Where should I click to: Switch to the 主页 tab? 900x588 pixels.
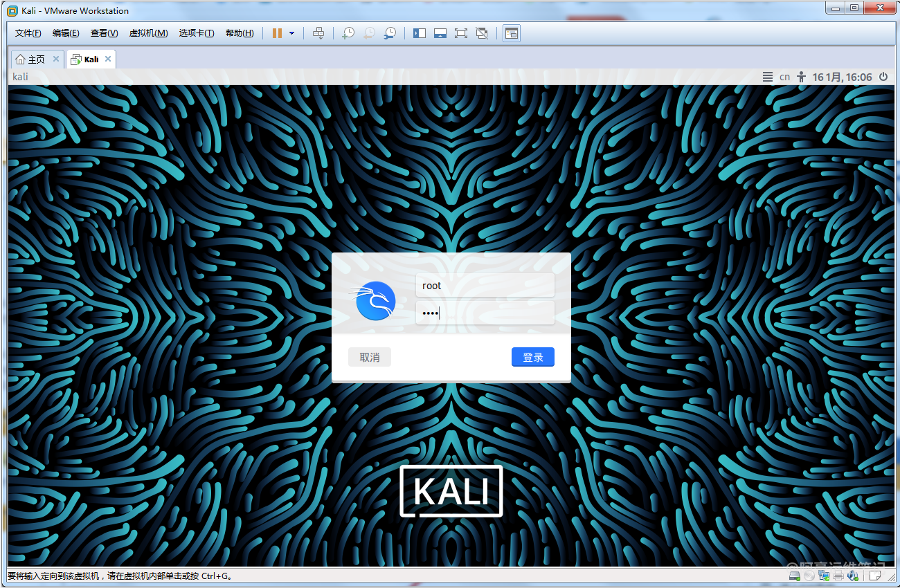(31, 59)
